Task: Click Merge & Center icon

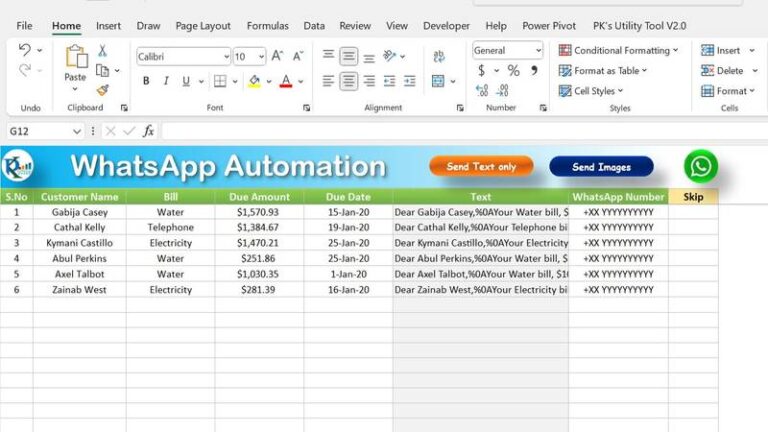Action: click(438, 81)
